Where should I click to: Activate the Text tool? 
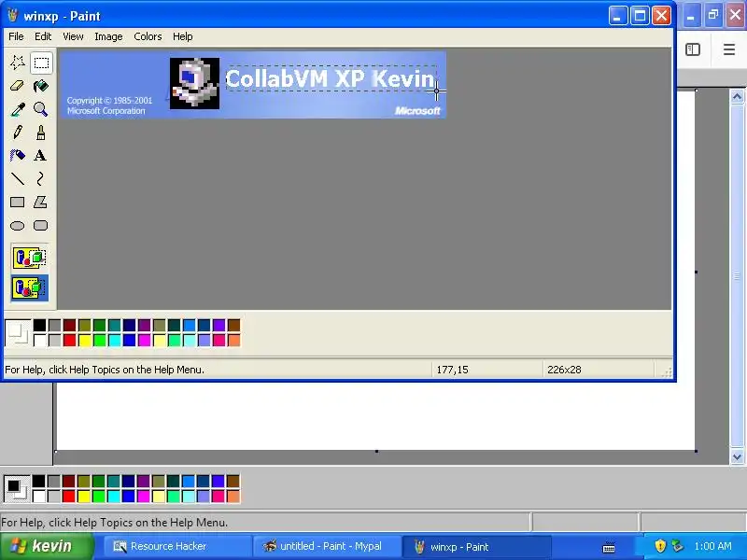[x=41, y=155]
